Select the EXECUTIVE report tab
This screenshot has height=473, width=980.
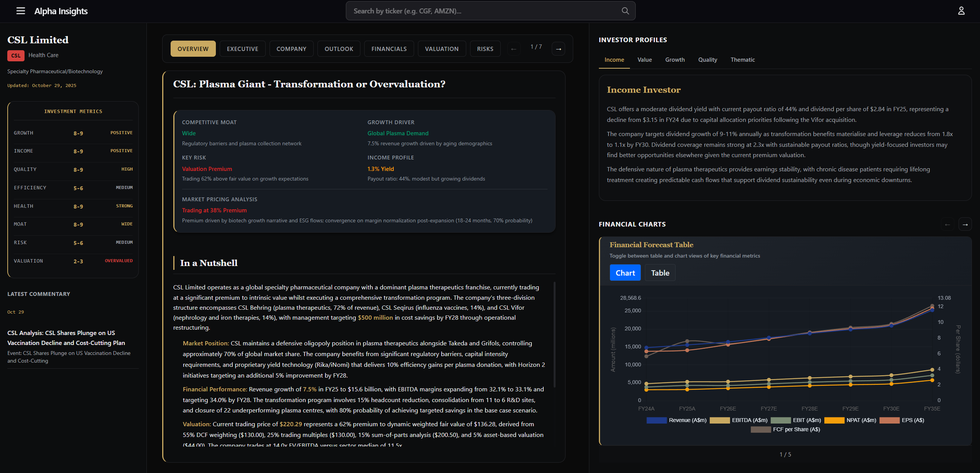tap(242, 49)
